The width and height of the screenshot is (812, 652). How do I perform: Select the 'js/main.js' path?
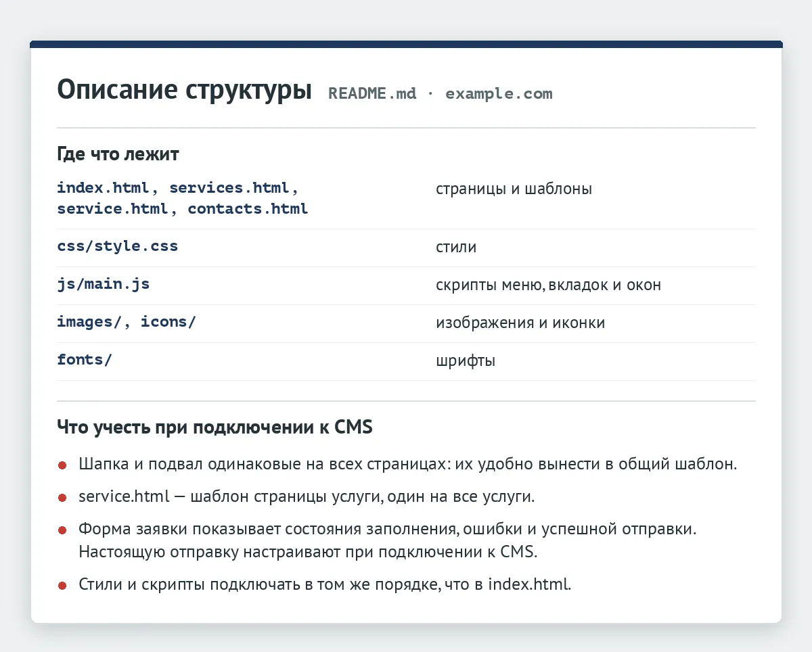pyautogui.click(x=104, y=284)
